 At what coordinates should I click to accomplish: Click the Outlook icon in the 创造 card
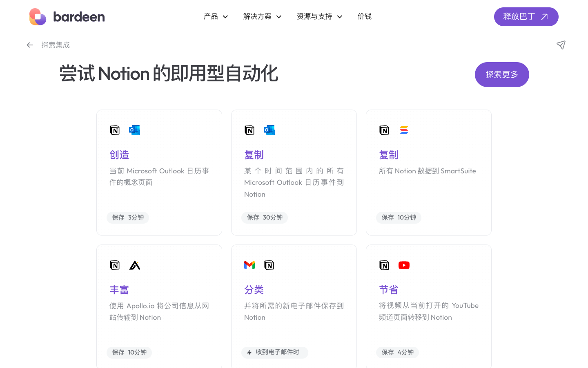(x=134, y=130)
